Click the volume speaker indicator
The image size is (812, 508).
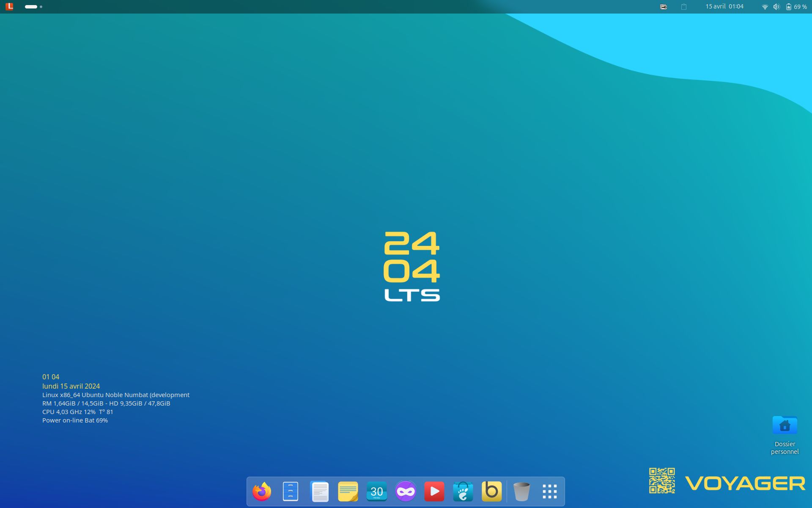pyautogui.click(x=776, y=7)
